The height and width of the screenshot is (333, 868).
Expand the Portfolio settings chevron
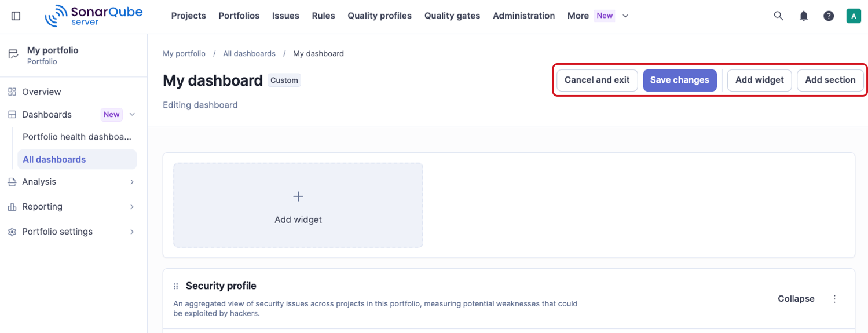[x=132, y=232]
